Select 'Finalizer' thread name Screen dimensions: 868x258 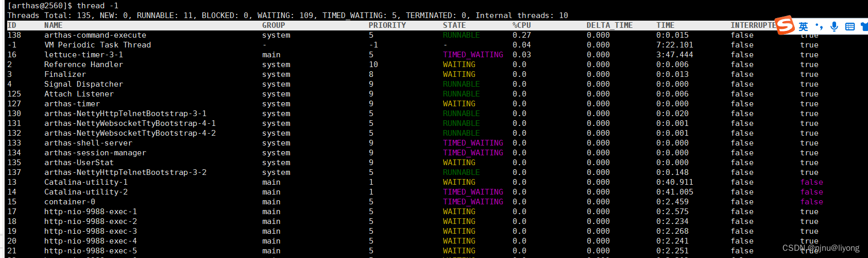(x=65, y=74)
